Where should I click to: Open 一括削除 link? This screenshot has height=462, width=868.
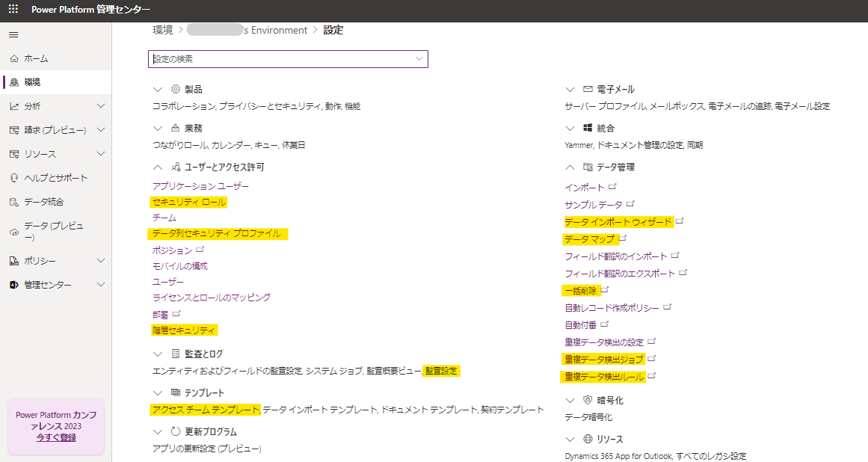point(581,291)
